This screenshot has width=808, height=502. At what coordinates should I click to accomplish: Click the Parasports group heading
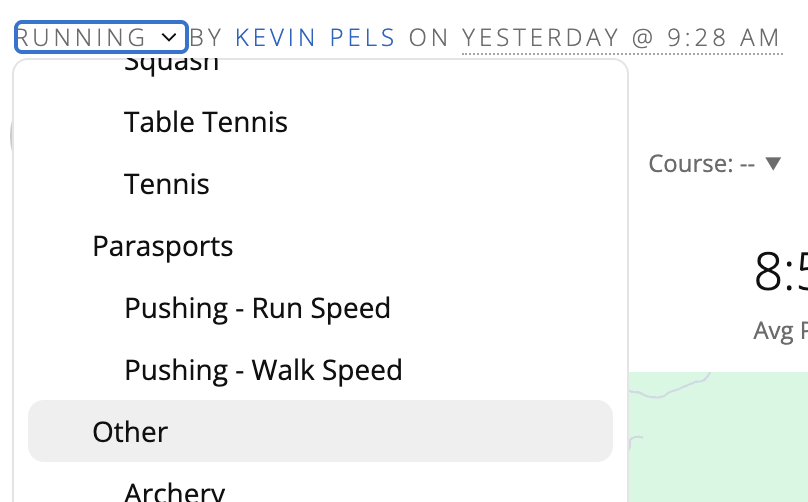(x=162, y=246)
